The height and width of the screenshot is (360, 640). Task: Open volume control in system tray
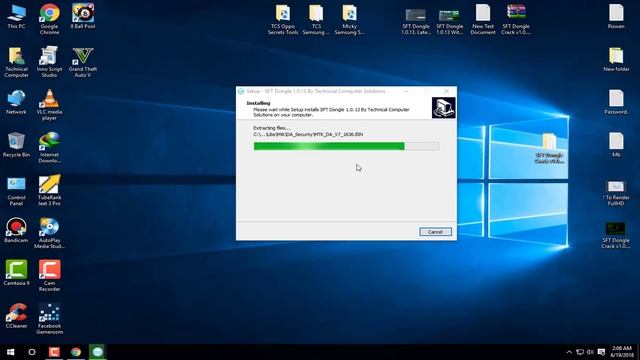[590, 352]
